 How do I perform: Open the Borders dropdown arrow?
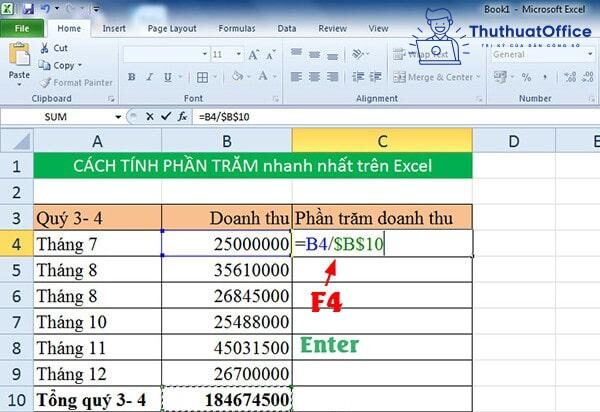click(x=215, y=77)
